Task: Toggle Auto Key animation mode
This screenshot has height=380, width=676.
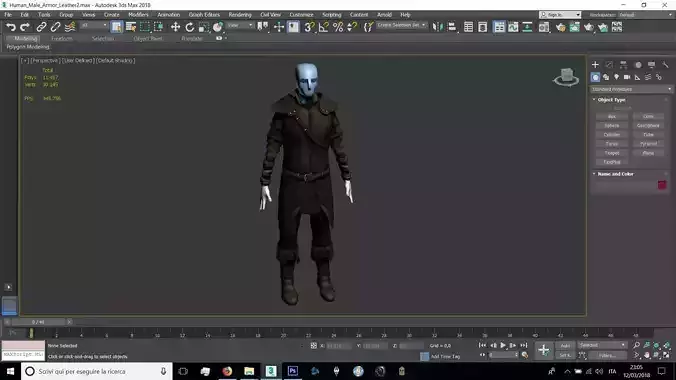Action: click(x=565, y=345)
